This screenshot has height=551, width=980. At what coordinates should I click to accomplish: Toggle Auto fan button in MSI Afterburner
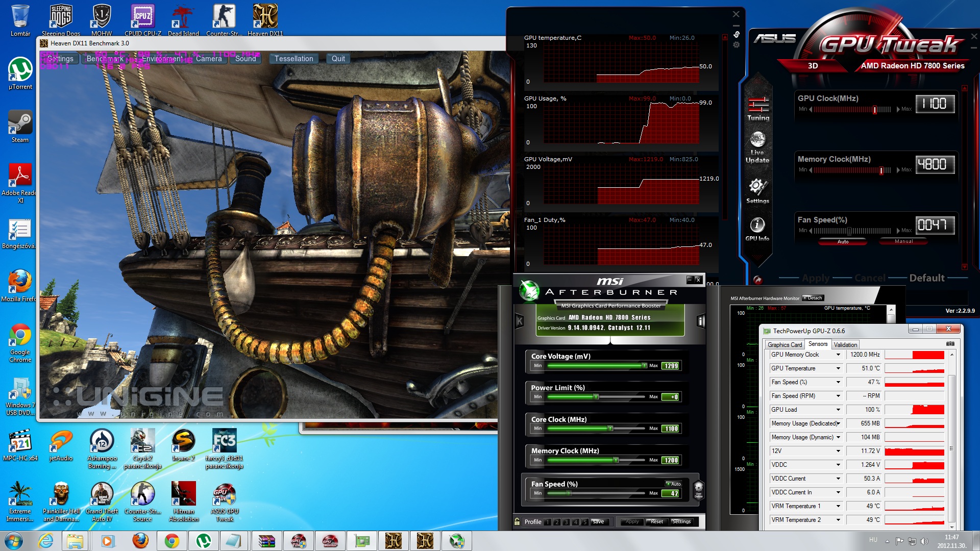[673, 484]
